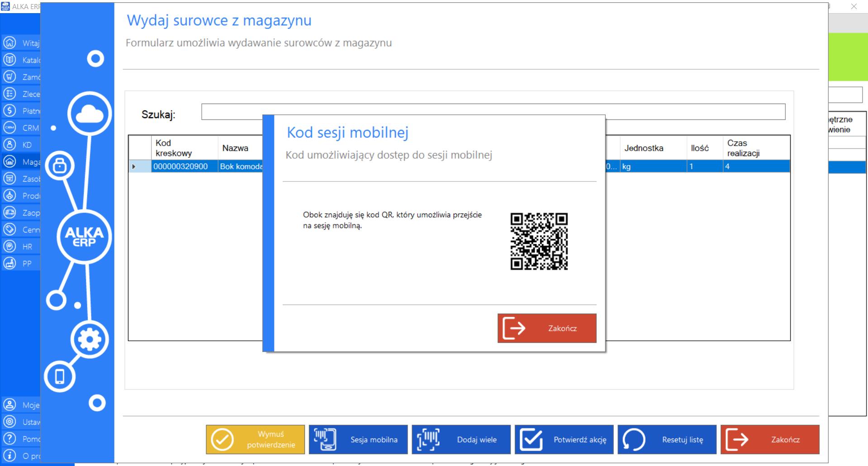Click the Dodaj wiele button
Image resolution: width=868 pixels, height=466 pixels.
coord(461,439)
